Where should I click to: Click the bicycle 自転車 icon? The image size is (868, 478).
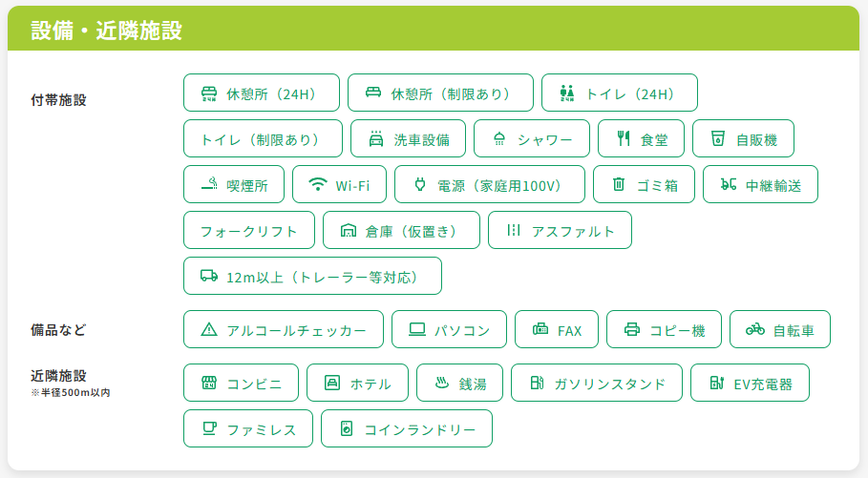[754, 330]
